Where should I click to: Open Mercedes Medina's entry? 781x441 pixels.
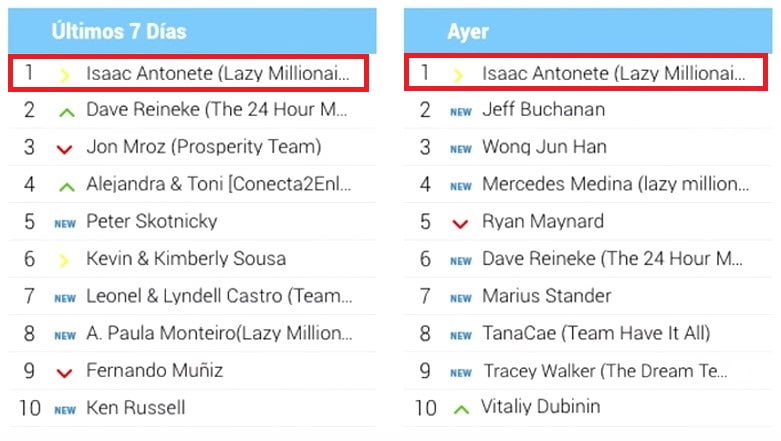click(615, 184)
